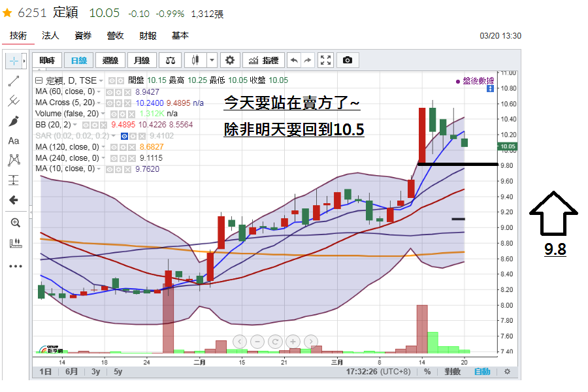The image size is (588, 392).
Task: Open the chart style dropdown arrow
Action: 212,60
